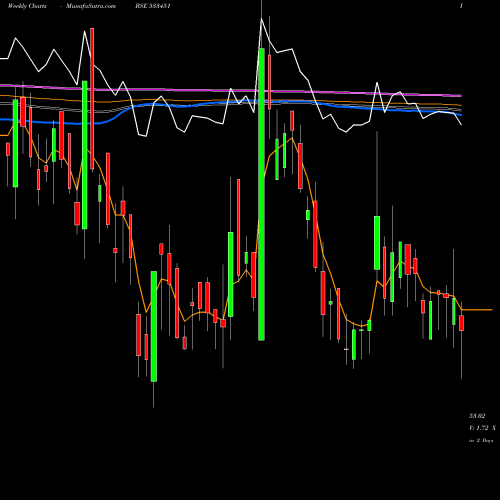Image resolution: width=500 pixels, height=500 pixels.
Task: Click the "33.02" price value
Action: pyautogui.click(x=477, y=416)
